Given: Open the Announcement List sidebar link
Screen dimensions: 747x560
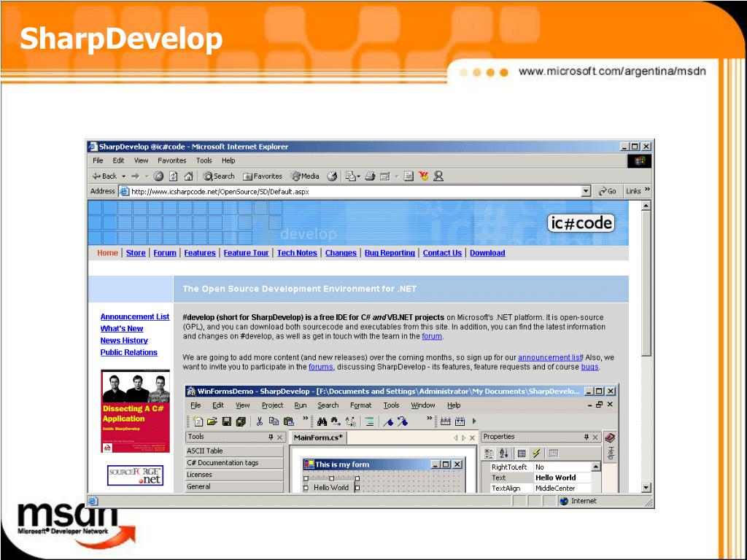Looking at the screenshot, I should [x=135, y=316].
